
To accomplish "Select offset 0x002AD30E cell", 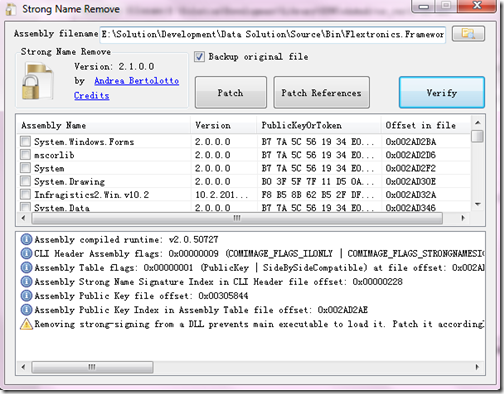I will click(411, 181).
